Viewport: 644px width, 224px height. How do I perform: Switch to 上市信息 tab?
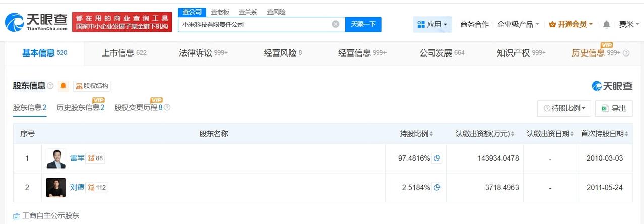pos(124,52)
